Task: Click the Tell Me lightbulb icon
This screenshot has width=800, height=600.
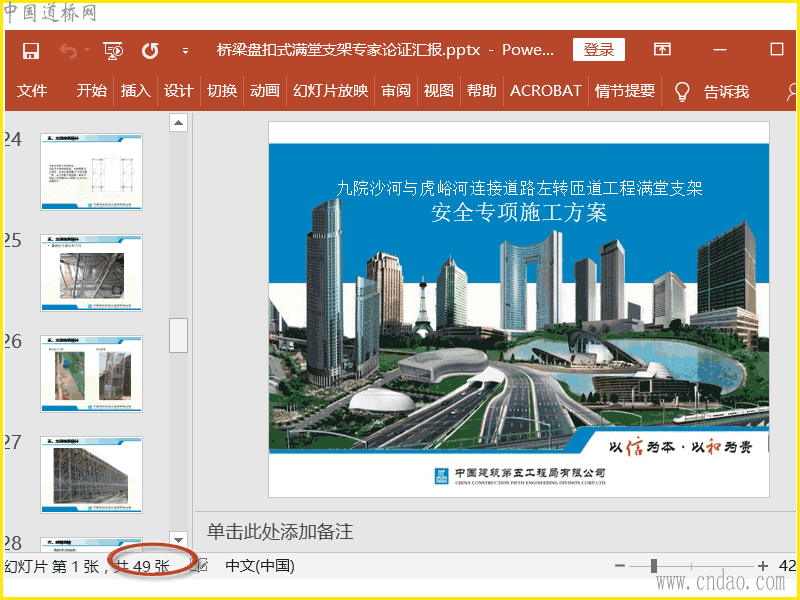Action: point(683,91)
